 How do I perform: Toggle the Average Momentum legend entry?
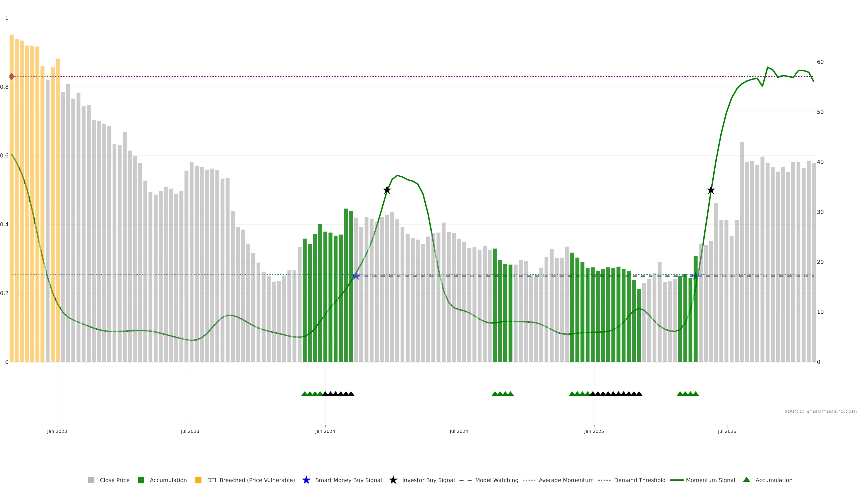point(566,480)
